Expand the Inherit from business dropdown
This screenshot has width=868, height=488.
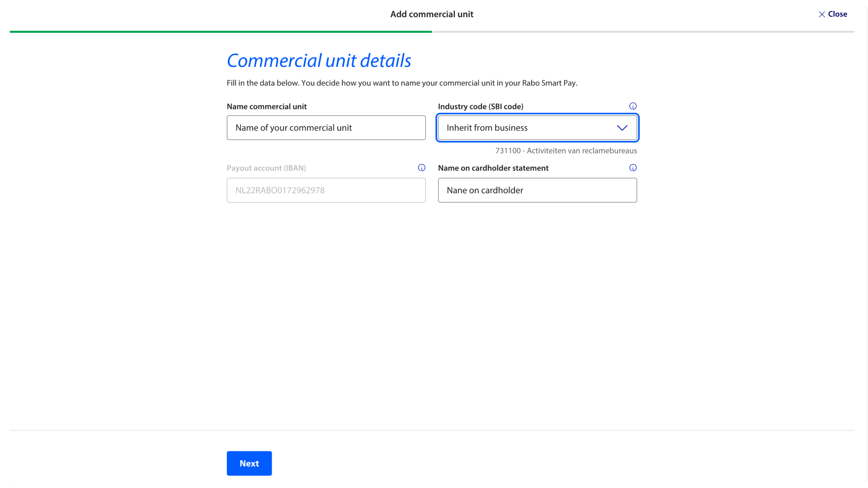tap(524, 128)
